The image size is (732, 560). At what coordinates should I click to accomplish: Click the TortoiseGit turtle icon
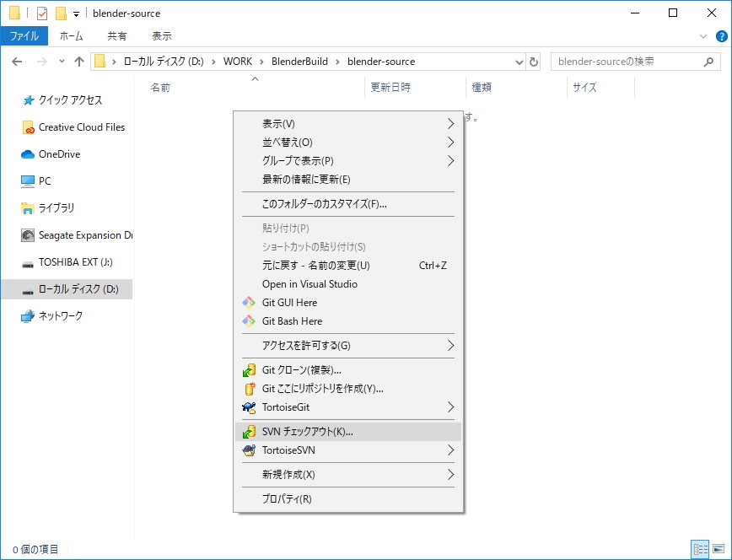pyautogui.click(x=249, y=407)
